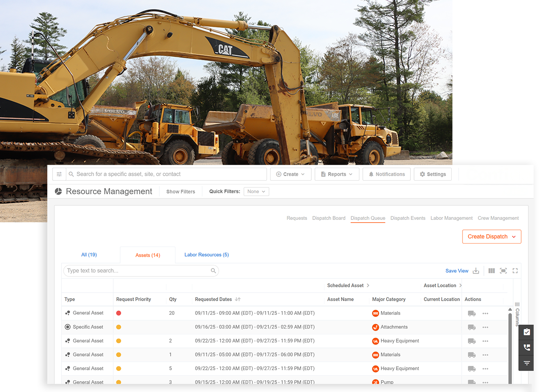Expand the Quick Filters None dropdown
Image resolution: width=539 pixels, height=392 pixels.
(x=256, y=191)
